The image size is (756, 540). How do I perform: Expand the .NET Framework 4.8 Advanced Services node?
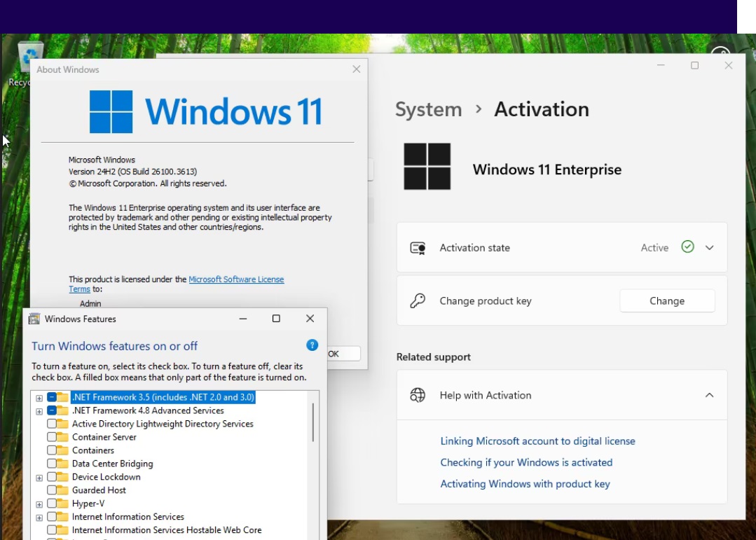tap(39, 411)
